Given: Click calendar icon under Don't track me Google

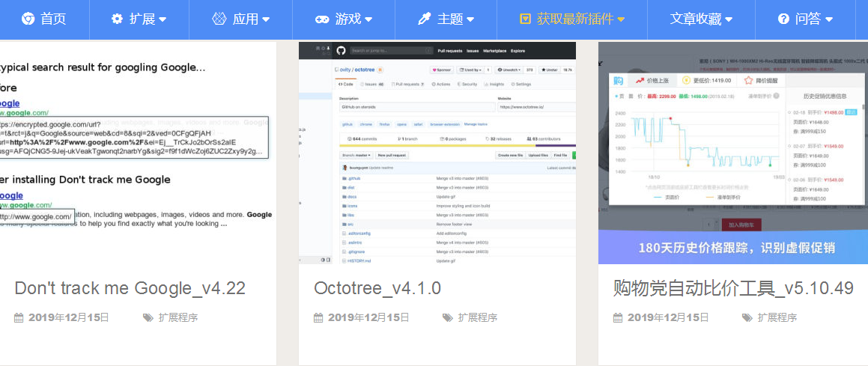Looking at the screenshot, I should pos(19,318).
